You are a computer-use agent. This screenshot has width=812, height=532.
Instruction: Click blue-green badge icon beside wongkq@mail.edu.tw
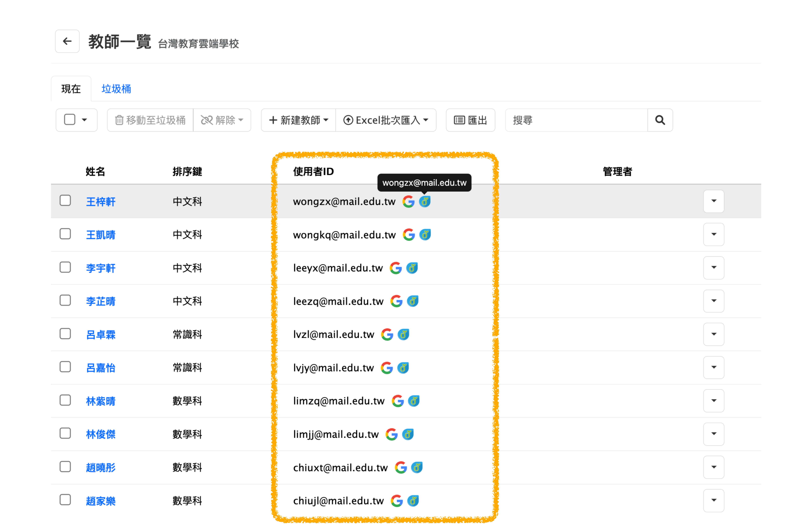point(425,235)
